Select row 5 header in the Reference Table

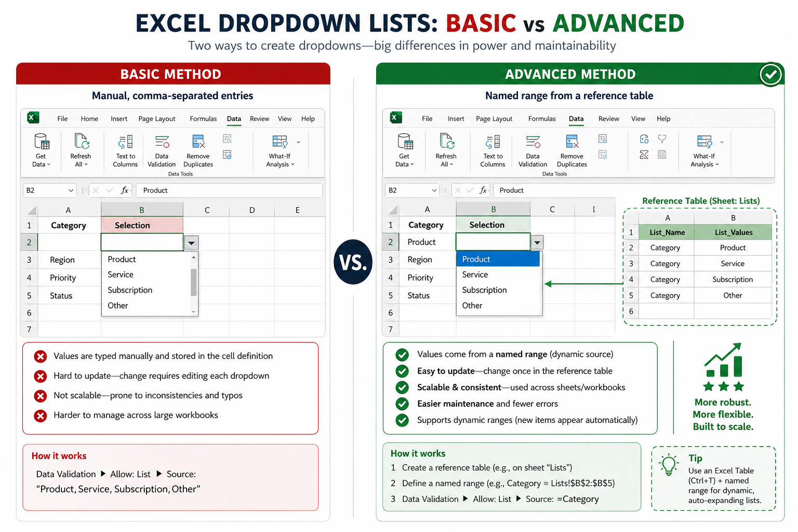[631, 295]
